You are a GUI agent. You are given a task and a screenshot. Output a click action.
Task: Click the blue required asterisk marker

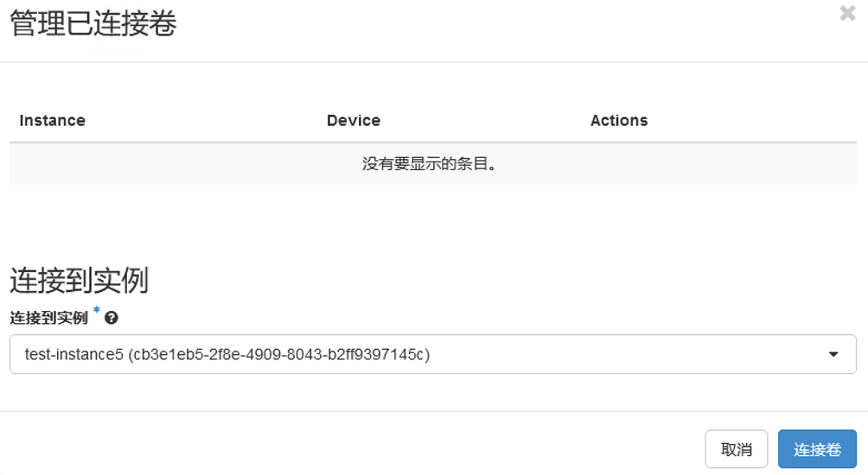click(x=96, y=310)
